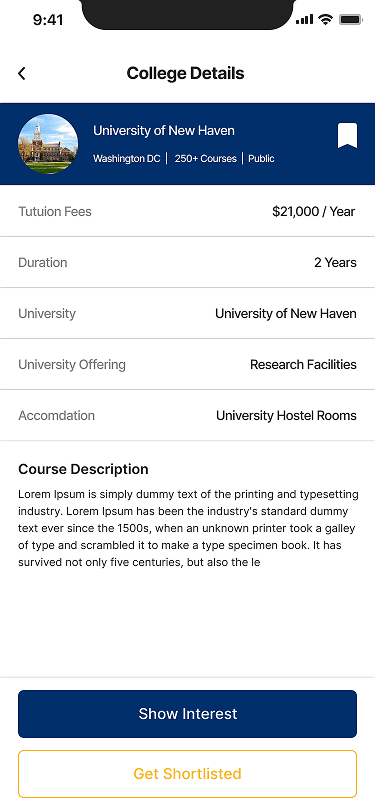Tap the Accomdation row
The height and width of the screenshot is (812, 375).
coord(188,415)
